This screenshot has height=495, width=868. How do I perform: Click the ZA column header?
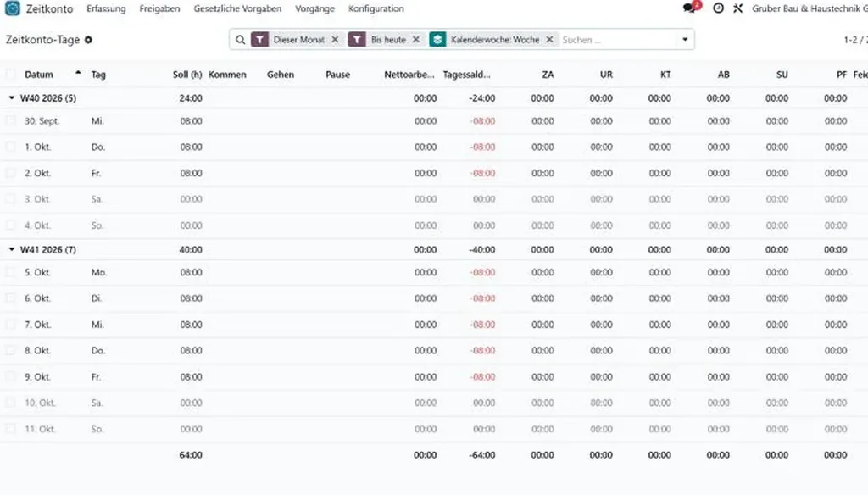point(548,75)
